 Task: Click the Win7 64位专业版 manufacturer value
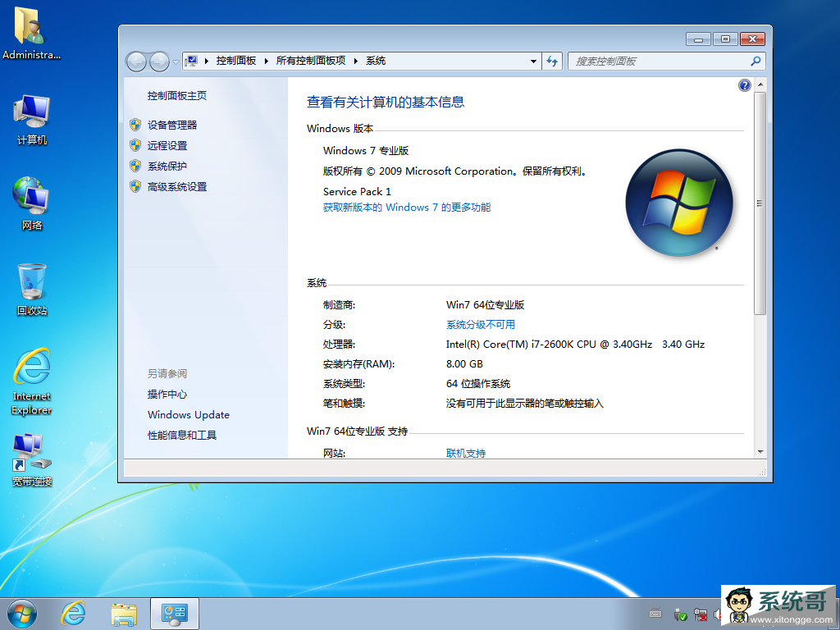click(x=485, y=305)
